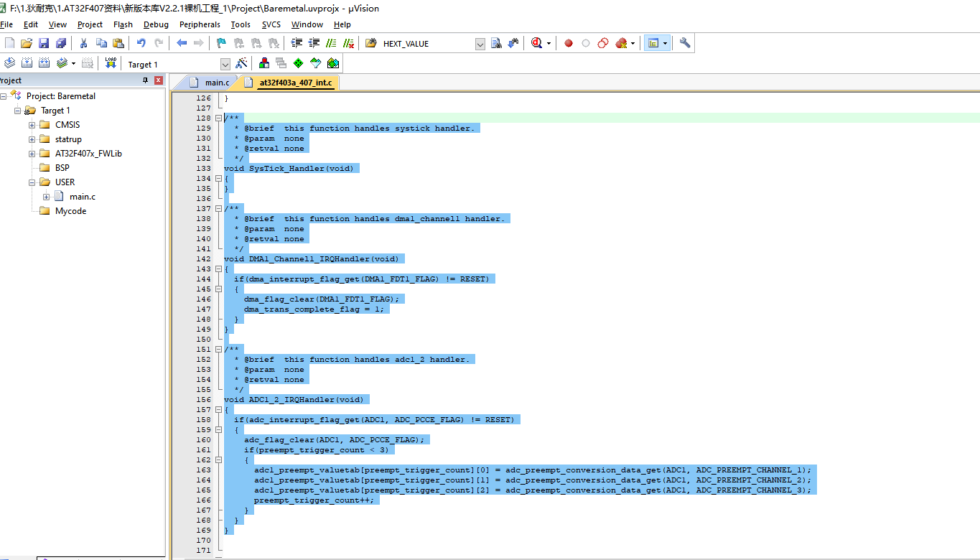Viewport: 980px width, 560px height.
Task: Translate the current file
Action: click(x=9, y=63)
